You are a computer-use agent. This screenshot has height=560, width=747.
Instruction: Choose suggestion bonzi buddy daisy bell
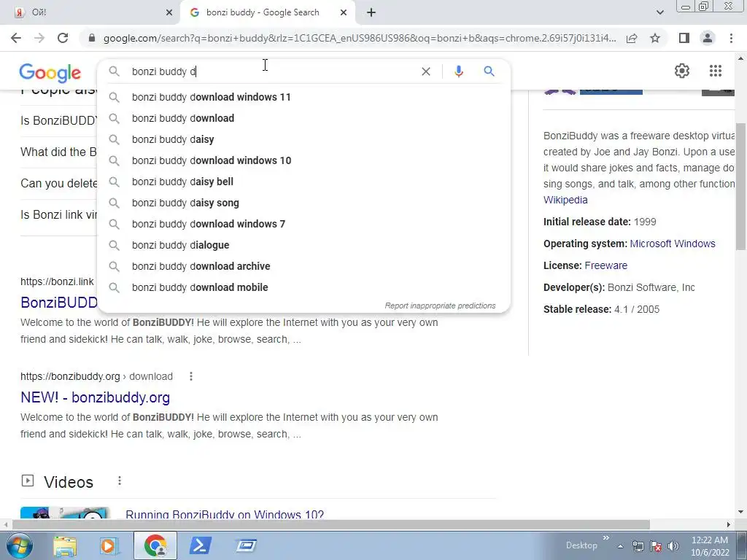tap(304, 182)
